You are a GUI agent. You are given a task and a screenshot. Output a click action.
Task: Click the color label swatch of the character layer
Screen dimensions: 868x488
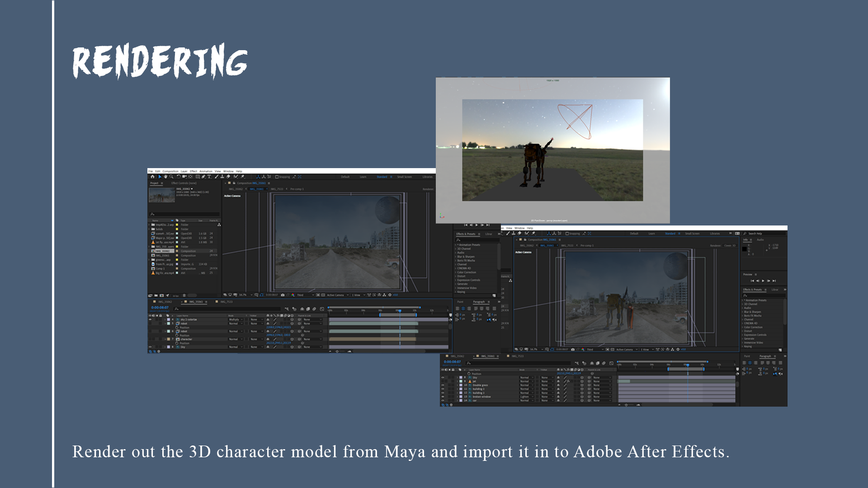169,339
